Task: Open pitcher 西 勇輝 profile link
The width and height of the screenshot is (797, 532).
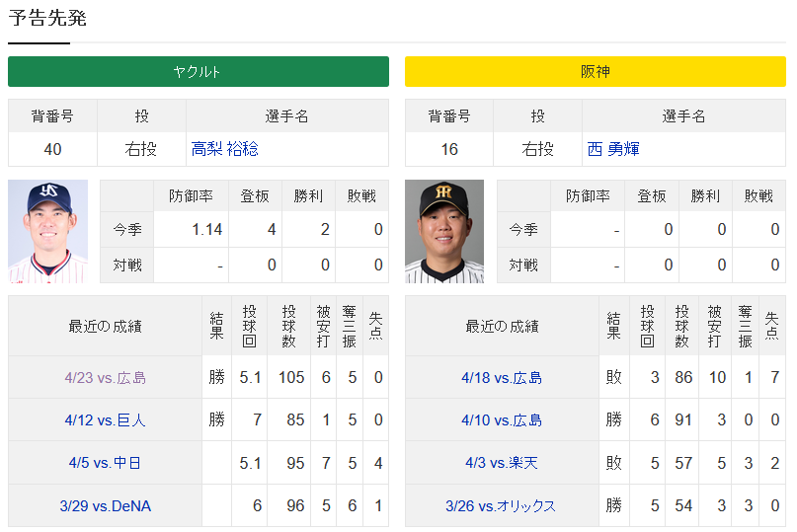Action: tap(613, 149)
